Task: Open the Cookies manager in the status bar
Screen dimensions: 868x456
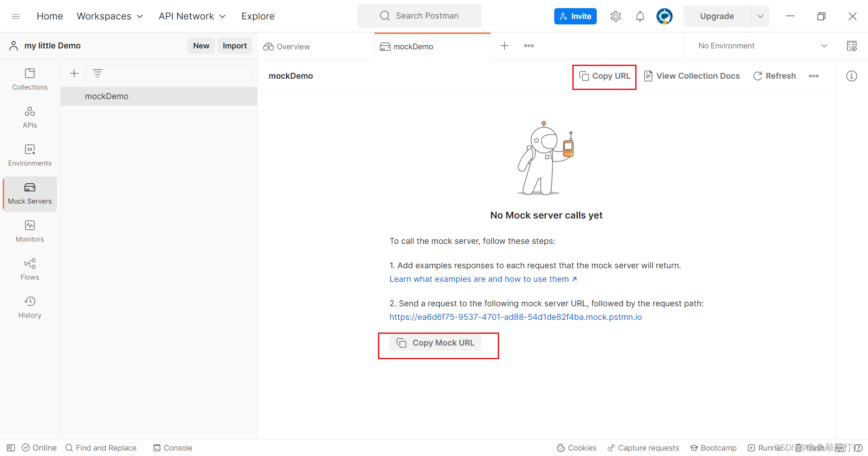Action: click(576, 447)
